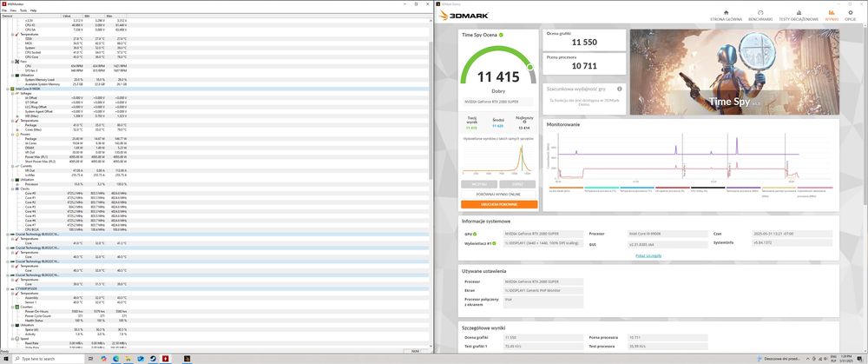The height and width of the screenshot is (364, 868).
Task: Open the File menu in HWMonitor
Action: coord(3,10)
